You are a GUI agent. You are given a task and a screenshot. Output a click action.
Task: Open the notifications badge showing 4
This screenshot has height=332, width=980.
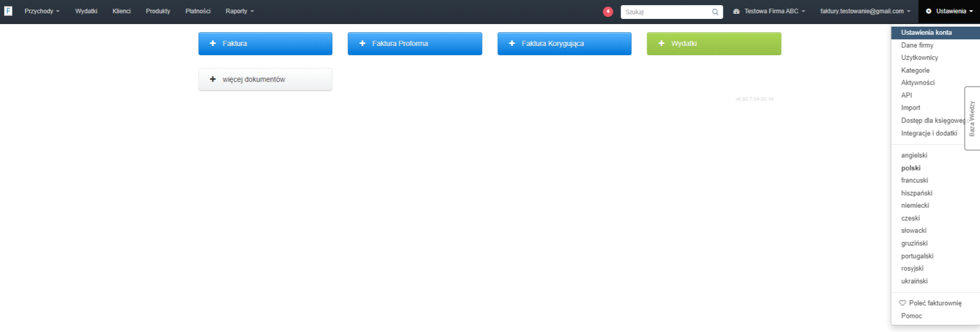608,11
